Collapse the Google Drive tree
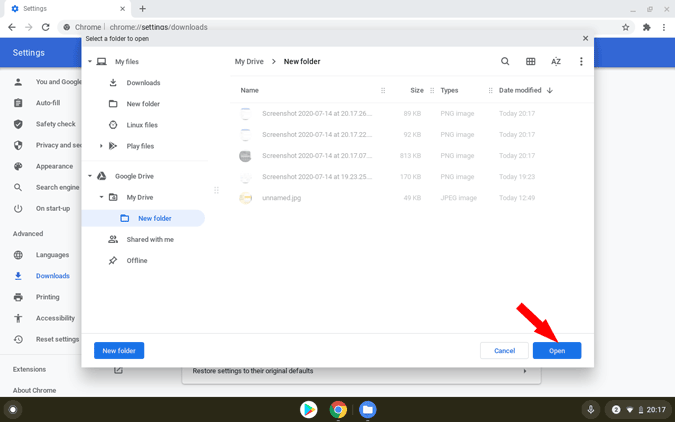 pos(90,176)
